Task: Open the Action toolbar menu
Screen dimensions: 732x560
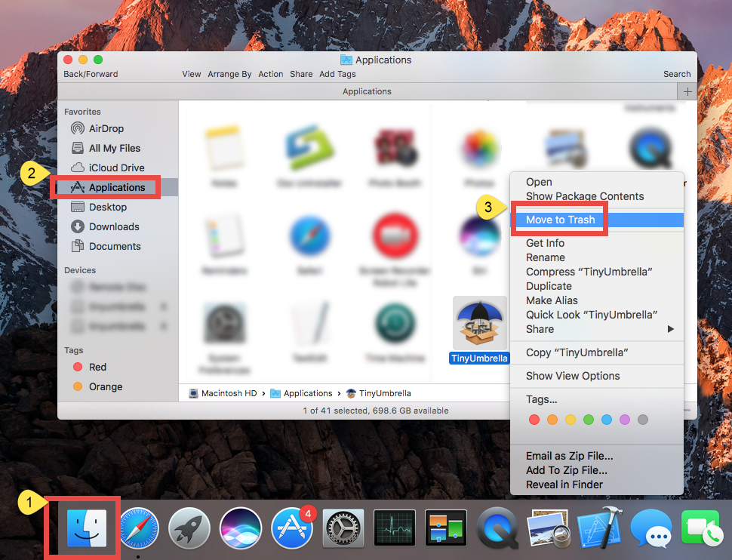Action: (x=270, y=74)
